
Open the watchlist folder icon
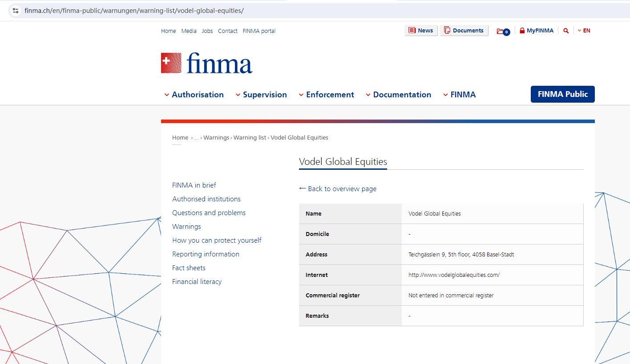(x=502, y=31)
